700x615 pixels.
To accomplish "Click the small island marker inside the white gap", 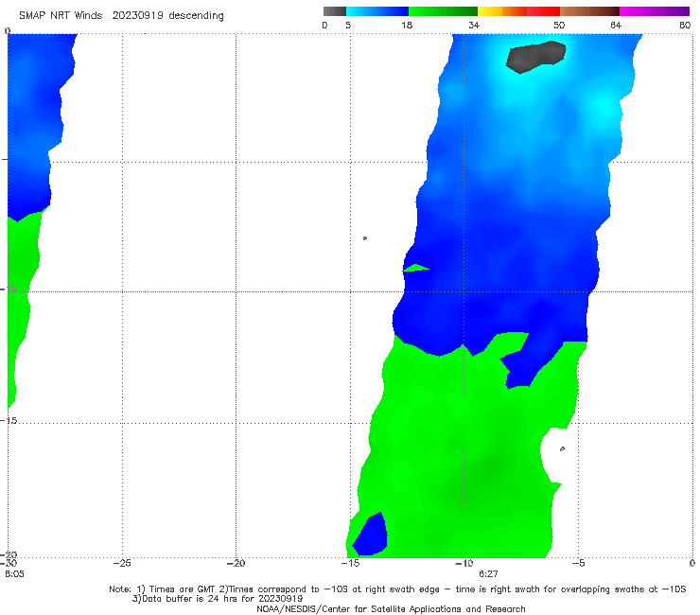I will coord(562,448).
